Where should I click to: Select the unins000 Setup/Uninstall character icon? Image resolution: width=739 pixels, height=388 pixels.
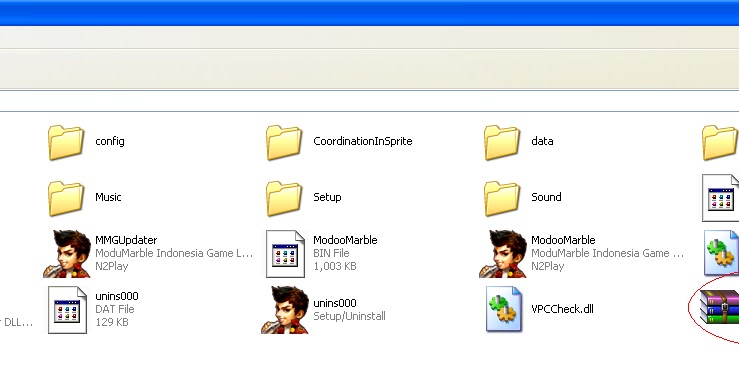(x=285, y=310)
